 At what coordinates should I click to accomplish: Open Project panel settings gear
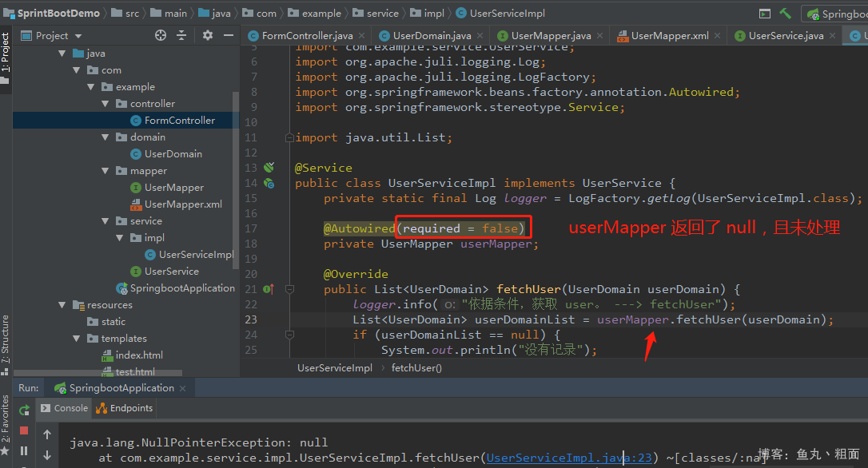click(208, 35)
